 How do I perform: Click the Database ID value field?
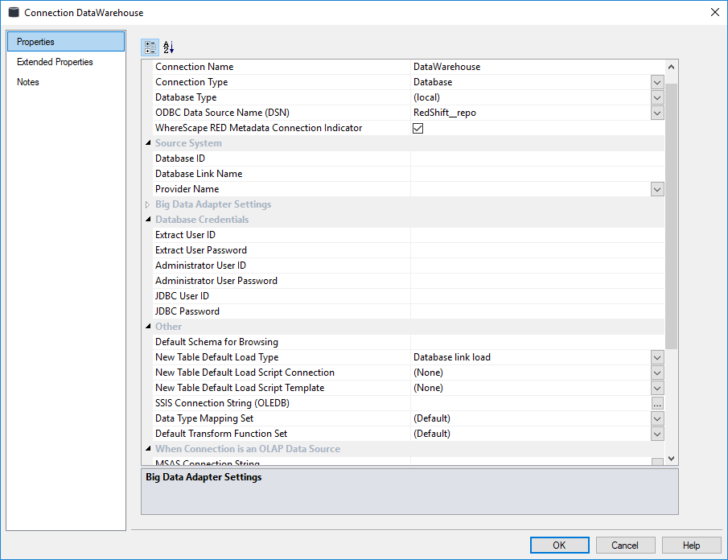537,159
